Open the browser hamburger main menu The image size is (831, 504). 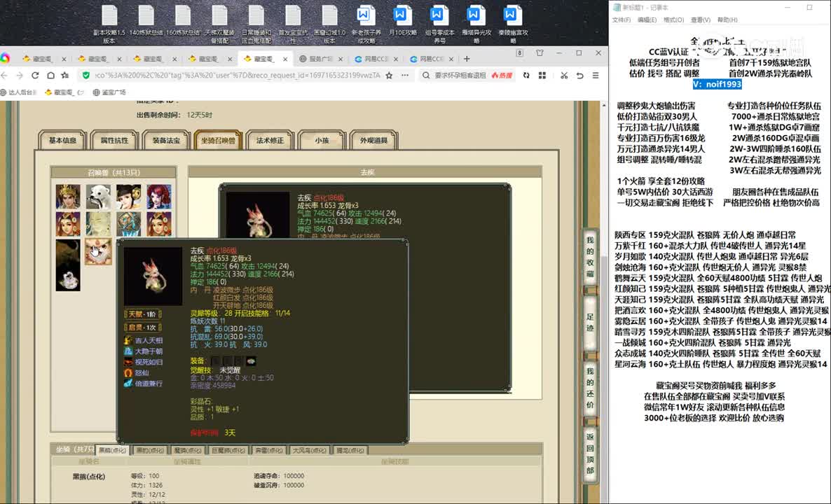[596, 75]
